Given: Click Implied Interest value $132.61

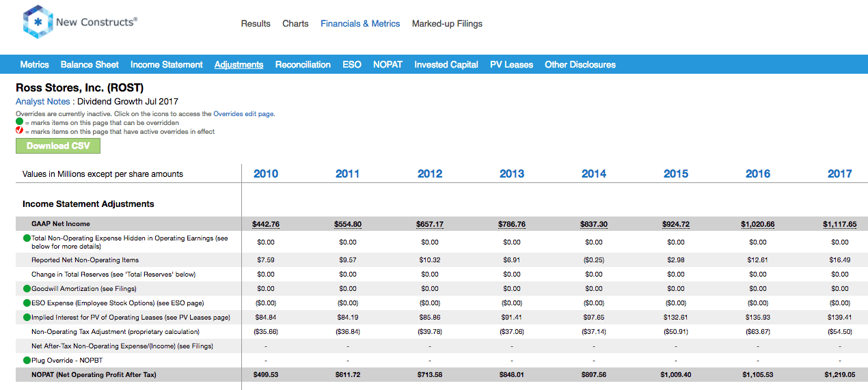Looking at the screenshot, I should click(676, 318).
